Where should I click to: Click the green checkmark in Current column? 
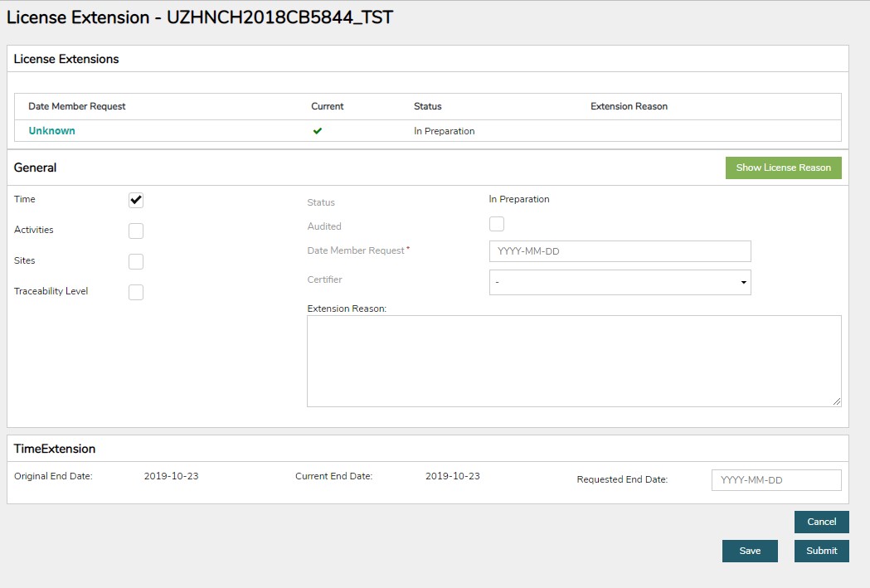coord(318,131)
